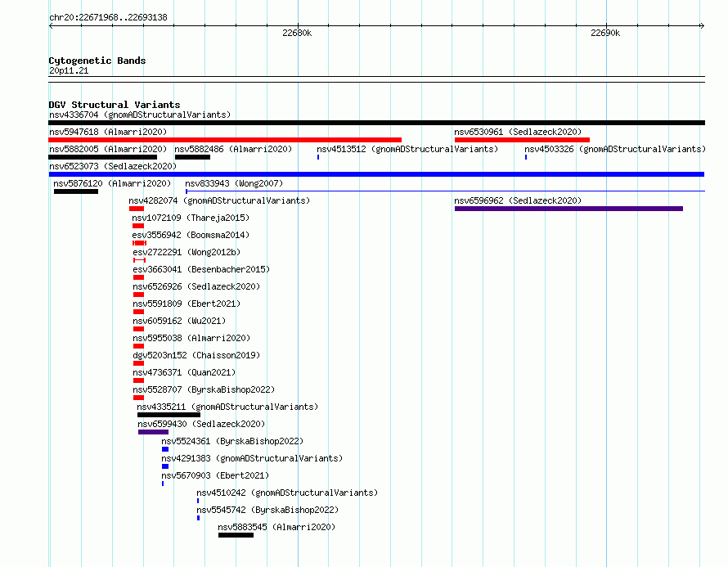Open nsv6596962 (Sedlazeck2020) label
The width and height of the screenshot is (728, 567).
(x=518, y=200)
